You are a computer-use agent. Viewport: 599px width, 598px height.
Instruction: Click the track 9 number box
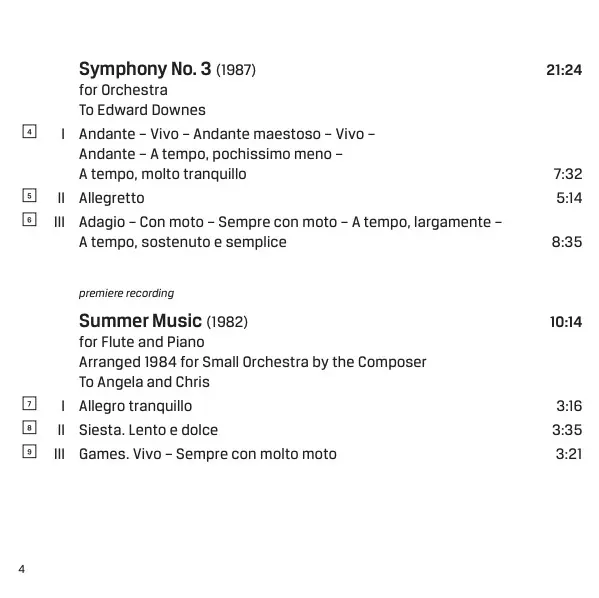click(x=29, y=451)
